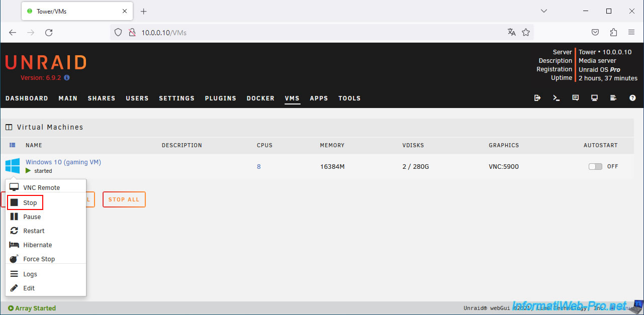Select Force Stop in the VM menu

click(32, 259)
